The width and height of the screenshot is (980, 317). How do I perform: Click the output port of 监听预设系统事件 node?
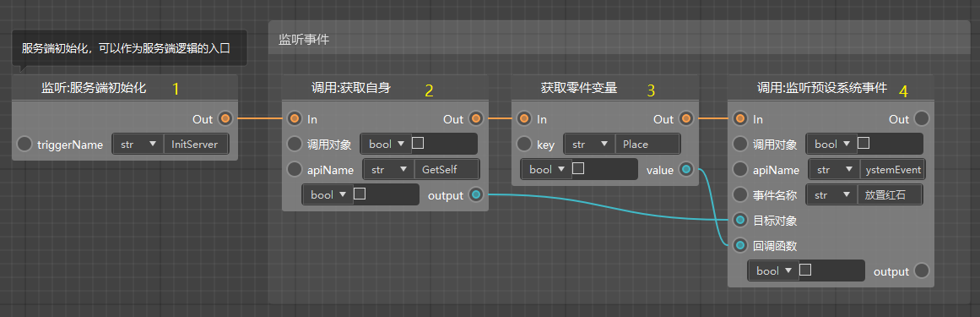[x=922, y=271]
